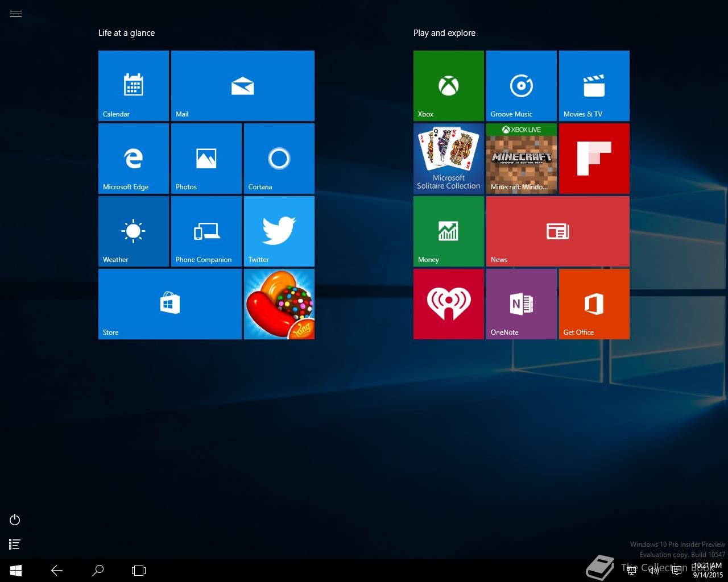This screenshot has width=728, height=582.
Task: Launch Microsoft Solitaire Collection tile
Action: tap(449, 159)
